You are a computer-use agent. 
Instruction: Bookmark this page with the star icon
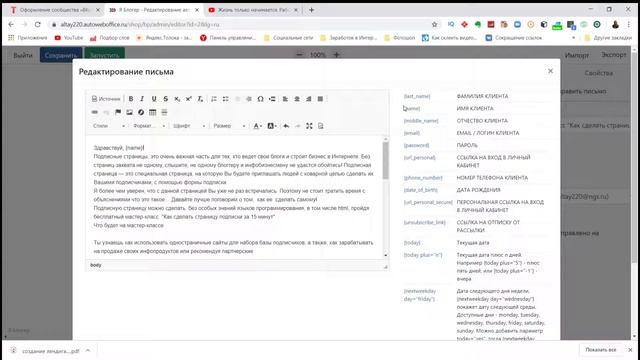(x=434, y=24)
